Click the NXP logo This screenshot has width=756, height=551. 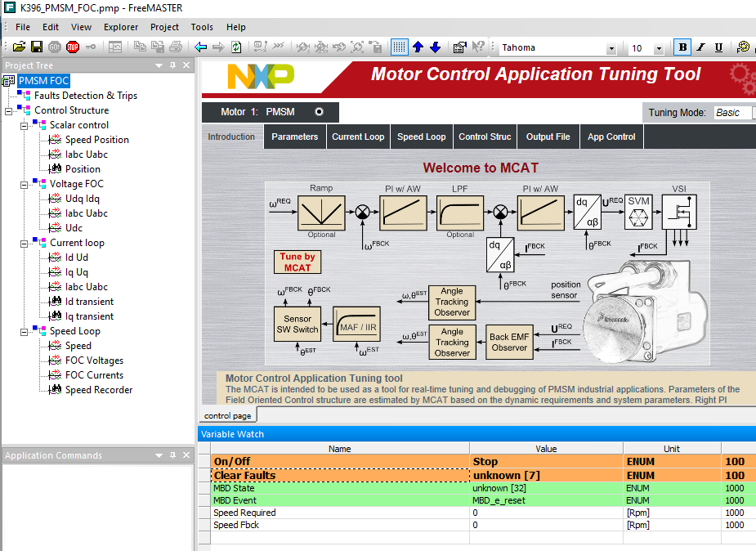pos(261,76)
